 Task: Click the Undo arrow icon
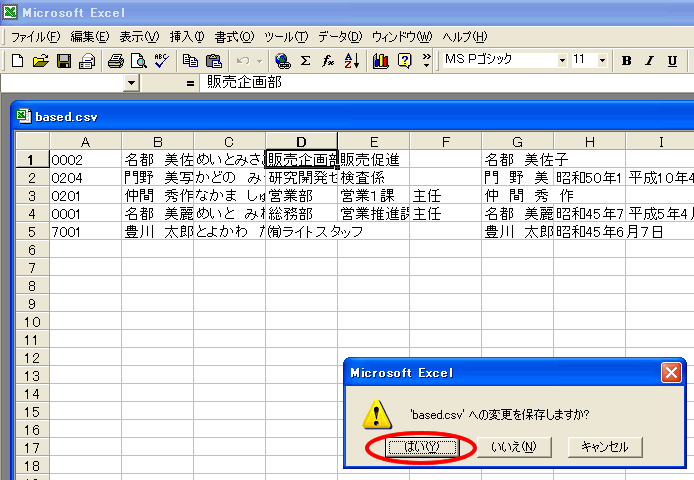coord(243,61)
